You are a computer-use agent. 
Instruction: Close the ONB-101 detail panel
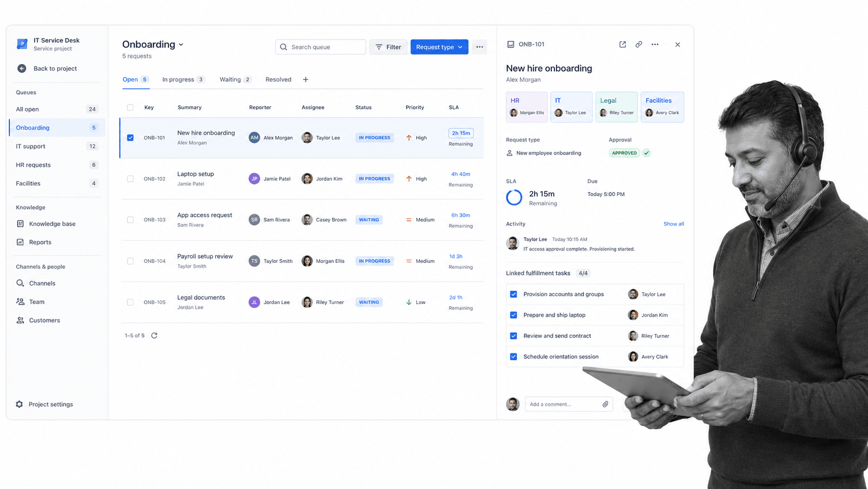[x=677, y=45]
